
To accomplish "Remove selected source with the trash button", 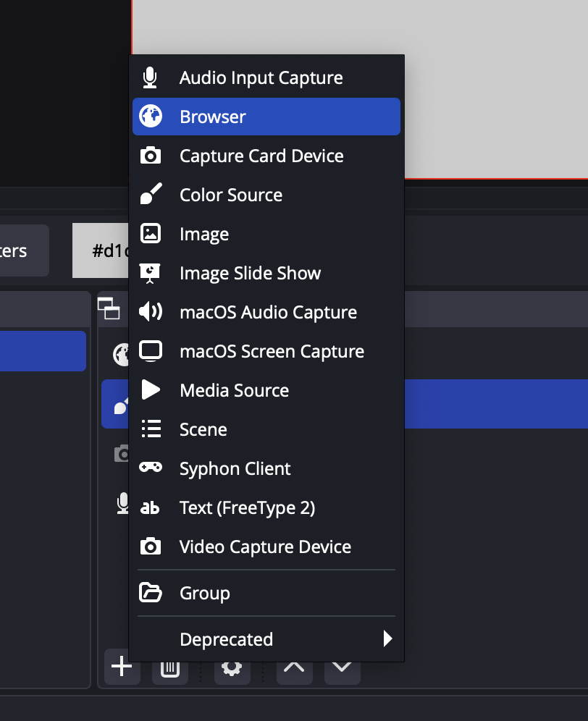I will tap(169, 668).
